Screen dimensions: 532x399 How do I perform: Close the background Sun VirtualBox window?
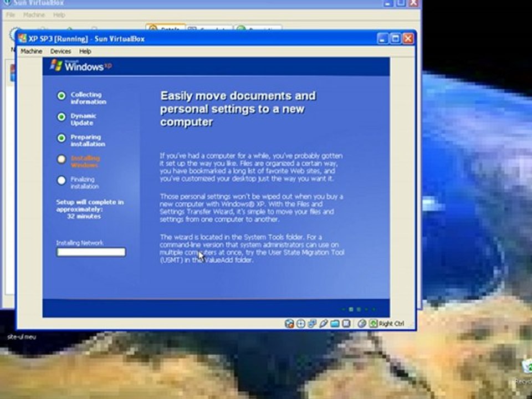413,3
